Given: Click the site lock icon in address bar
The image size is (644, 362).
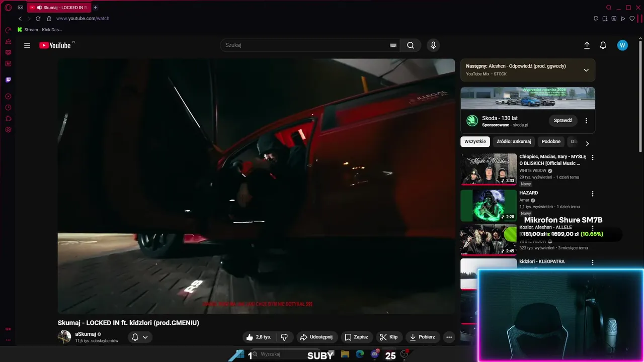Looking at the screenshot, I should click(x=49, y=19).
